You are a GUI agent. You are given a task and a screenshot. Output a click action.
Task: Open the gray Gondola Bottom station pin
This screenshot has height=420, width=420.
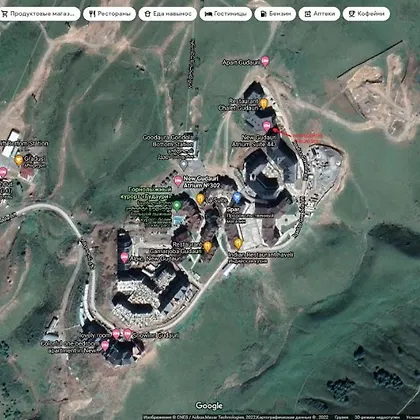pos(184,164)
